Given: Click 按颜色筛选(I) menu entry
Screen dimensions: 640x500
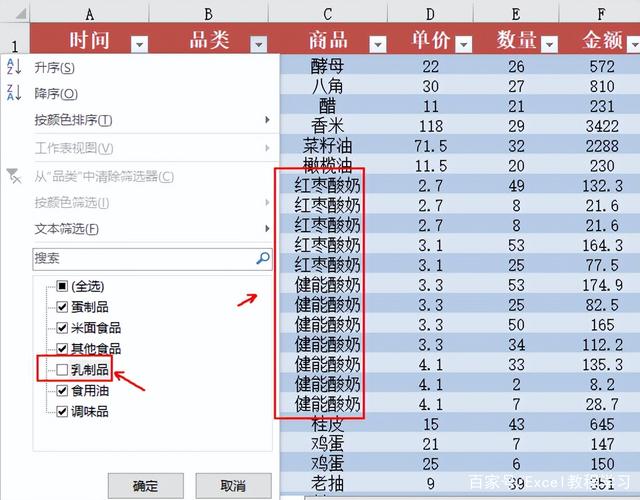Looking at the screenshot, I should tap(72, 202).
